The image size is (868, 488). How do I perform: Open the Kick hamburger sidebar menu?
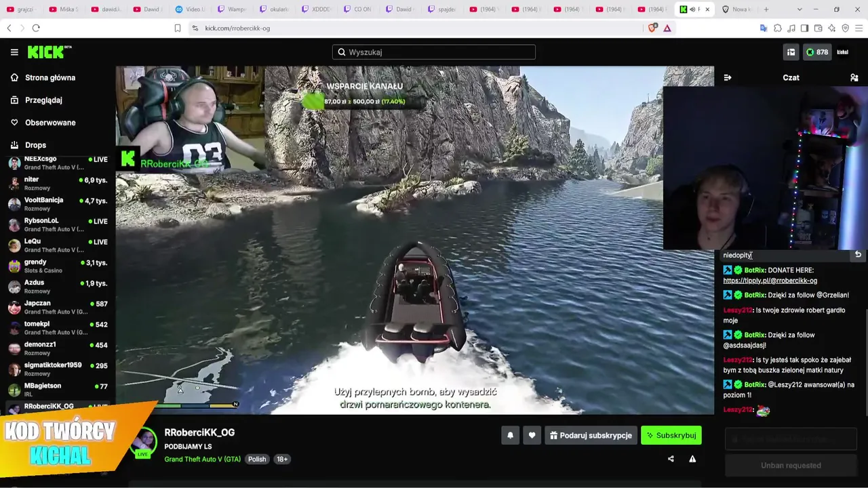click(14, 52)
